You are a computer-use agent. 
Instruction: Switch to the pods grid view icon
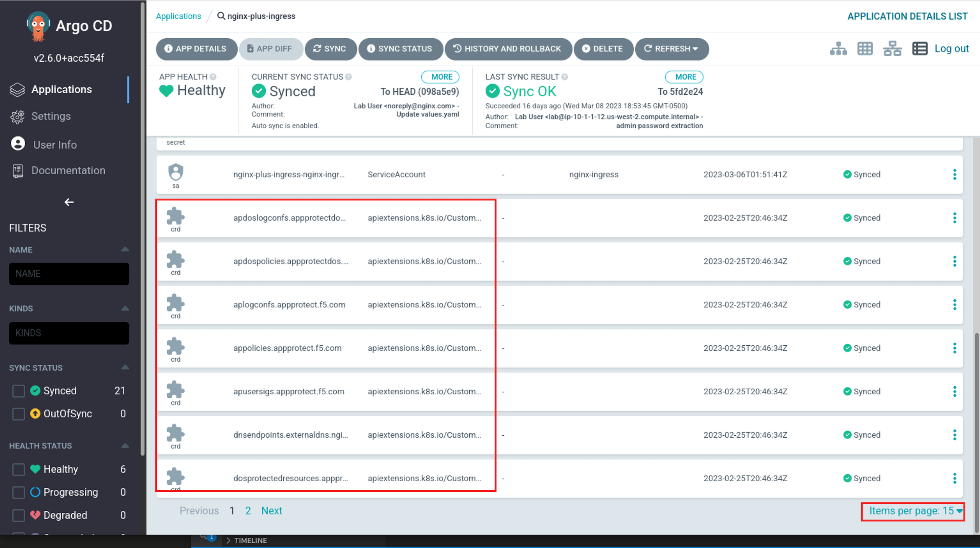pos(865,49)
